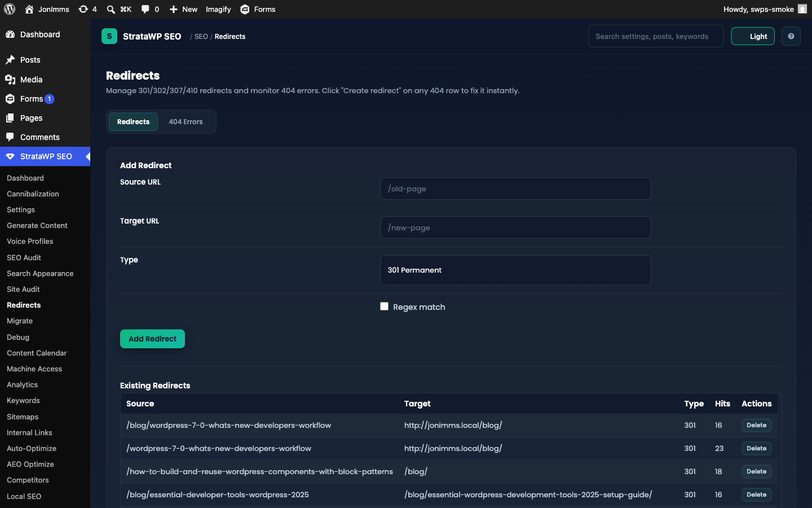Click the Source column header
Viewport: 812px width, 508px height.
[x=140, y=404]
